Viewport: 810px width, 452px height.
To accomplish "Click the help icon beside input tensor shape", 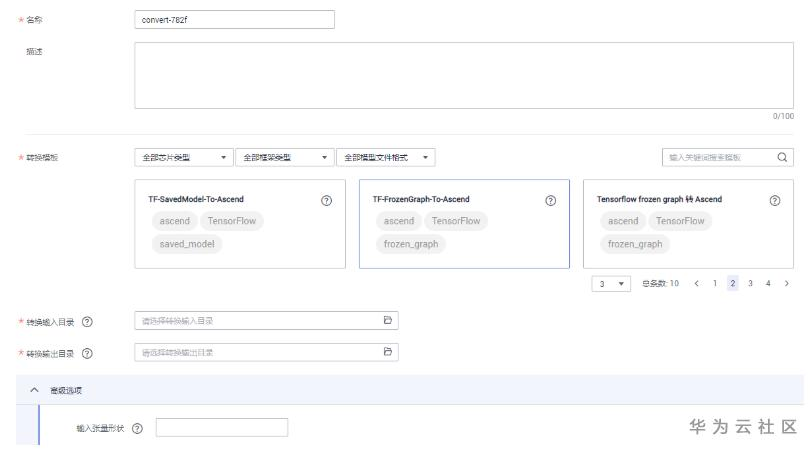I will [137, 428].
